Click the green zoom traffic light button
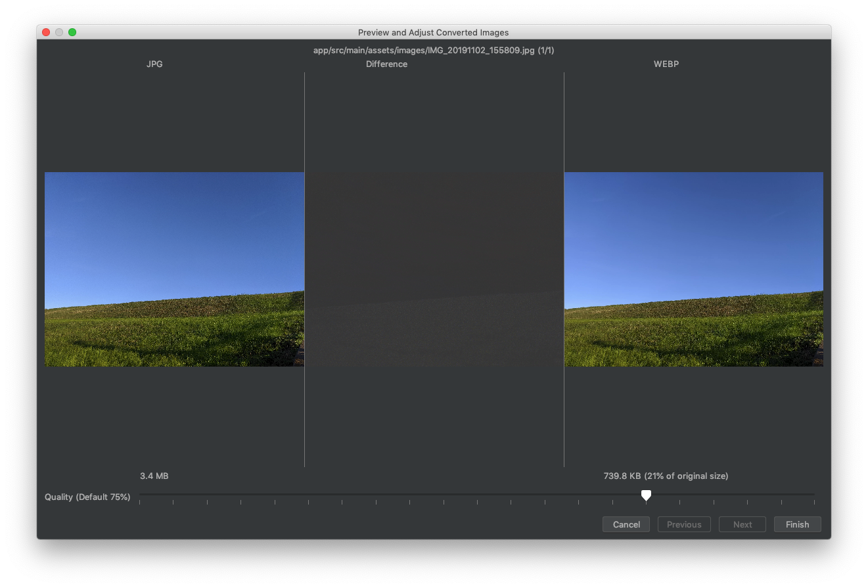 click(x=72, y=32)
